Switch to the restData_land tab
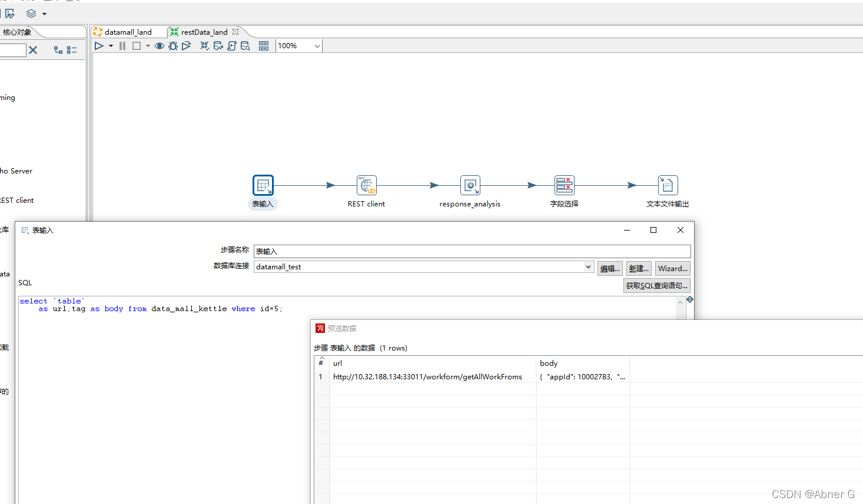 pyautogui.click(x=204, y=32)
